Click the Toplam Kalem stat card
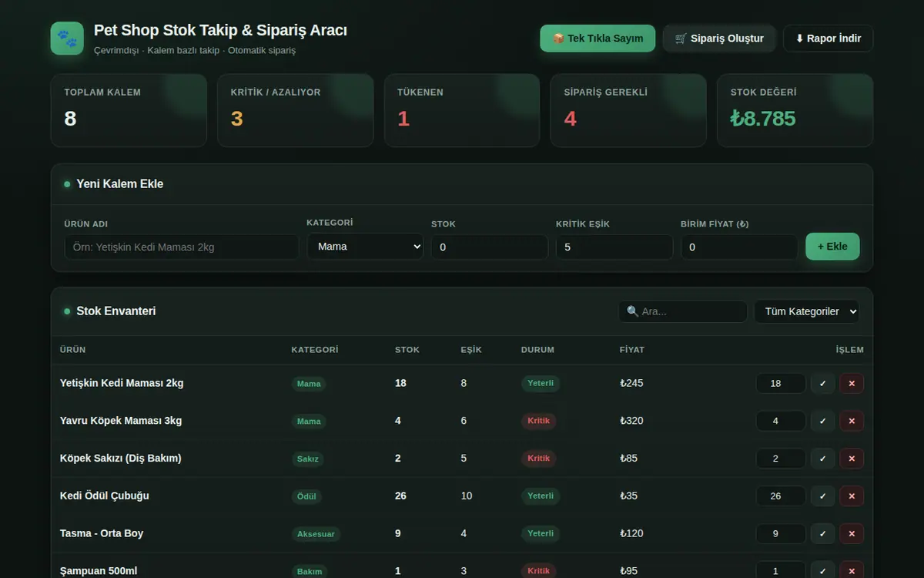This screenshot has height=578, width=924. tap(129, 110)
